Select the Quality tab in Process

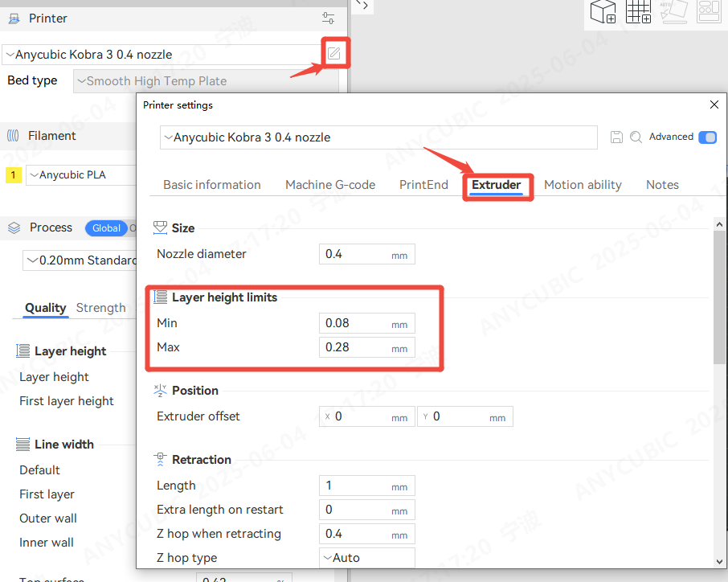(x=46, y=308)
